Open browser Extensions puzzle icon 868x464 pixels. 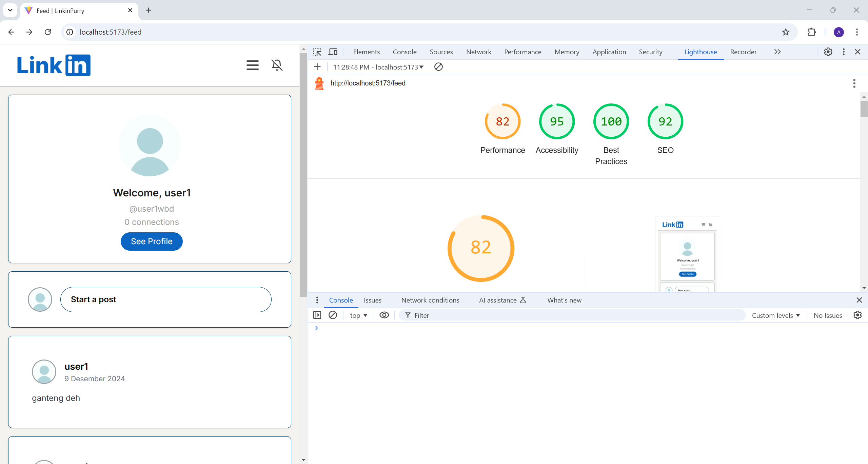(812, 32)
